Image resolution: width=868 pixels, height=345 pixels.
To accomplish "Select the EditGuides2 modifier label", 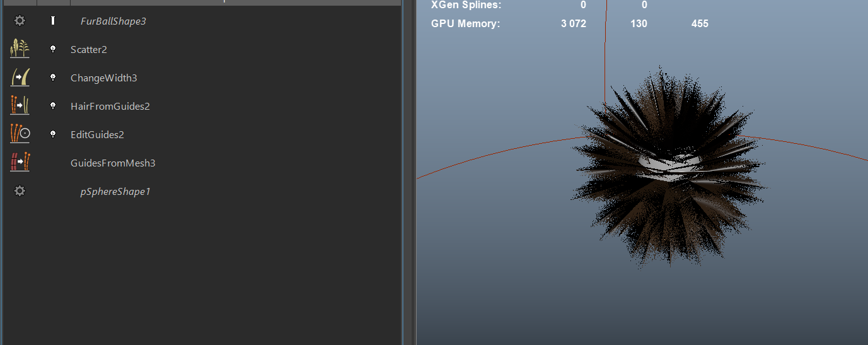I will click(x=97, y=135).
